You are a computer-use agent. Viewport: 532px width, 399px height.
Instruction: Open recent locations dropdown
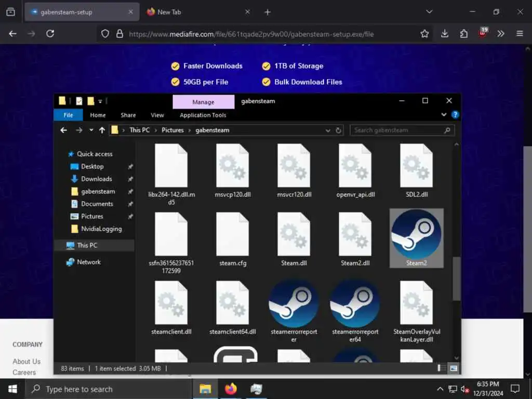(91, 130)
